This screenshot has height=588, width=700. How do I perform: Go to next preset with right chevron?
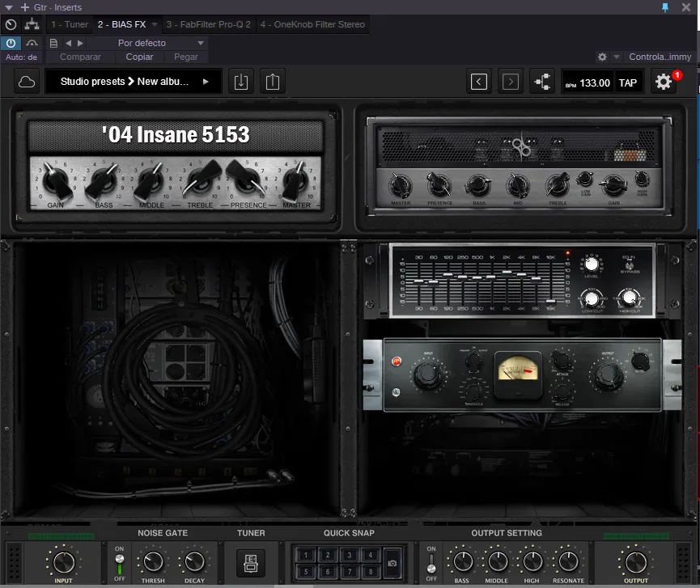pyautogui.click(x=511, y=82)
